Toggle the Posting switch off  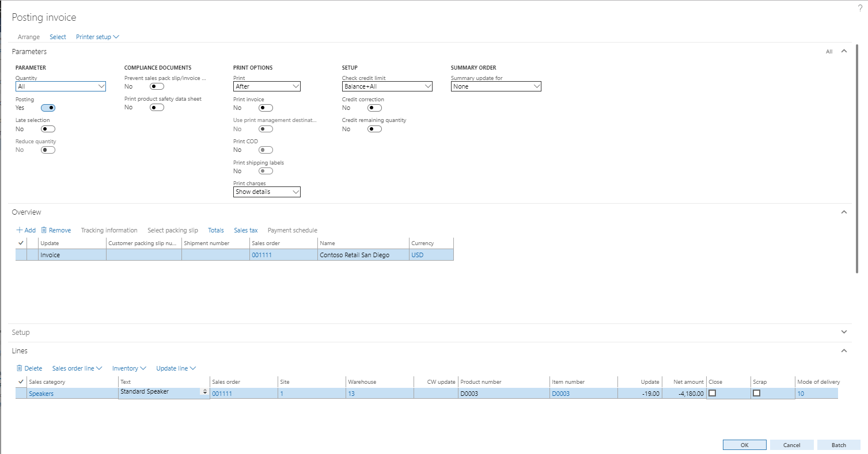click(48, 108)
